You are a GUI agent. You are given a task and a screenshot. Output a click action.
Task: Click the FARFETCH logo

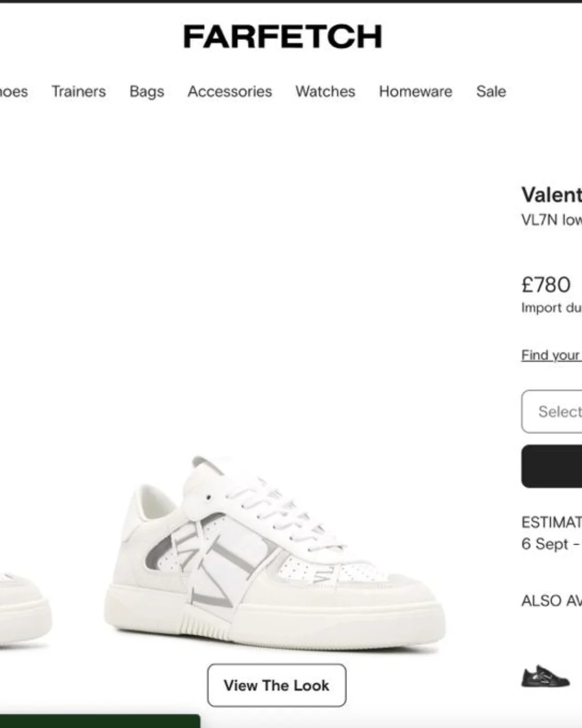tap(282, 37)
